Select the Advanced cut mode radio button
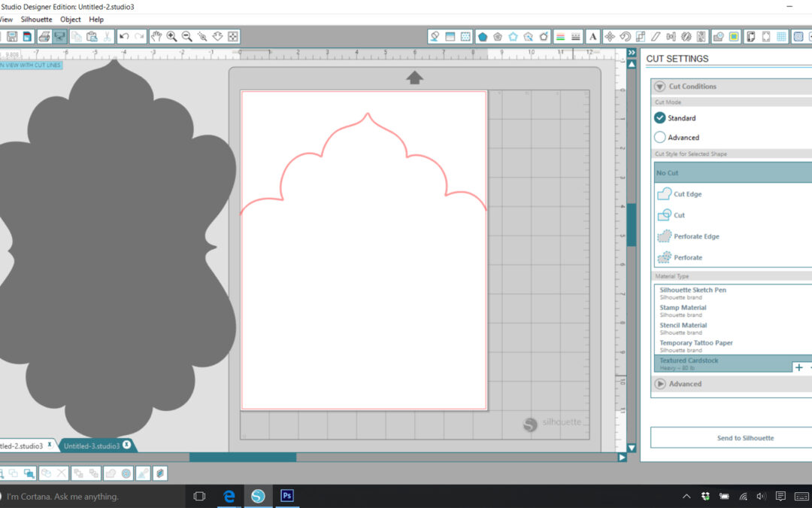Screen dimensions: 812x508 click(x=660, y=138)
